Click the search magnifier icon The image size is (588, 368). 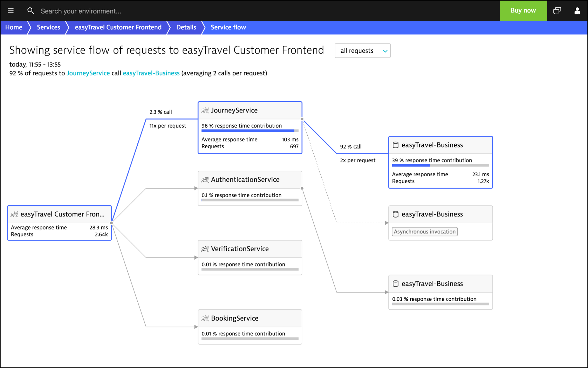[31, 11]
